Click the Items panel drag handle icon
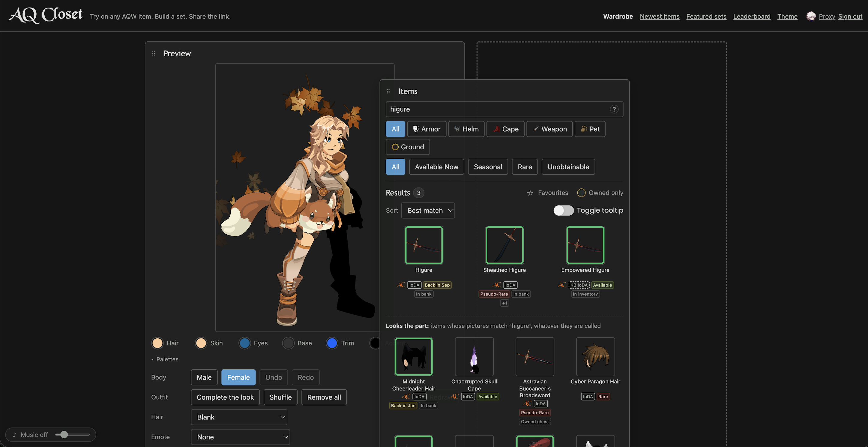This screenshot has width=868, height=447. click(x=388, y=91)
